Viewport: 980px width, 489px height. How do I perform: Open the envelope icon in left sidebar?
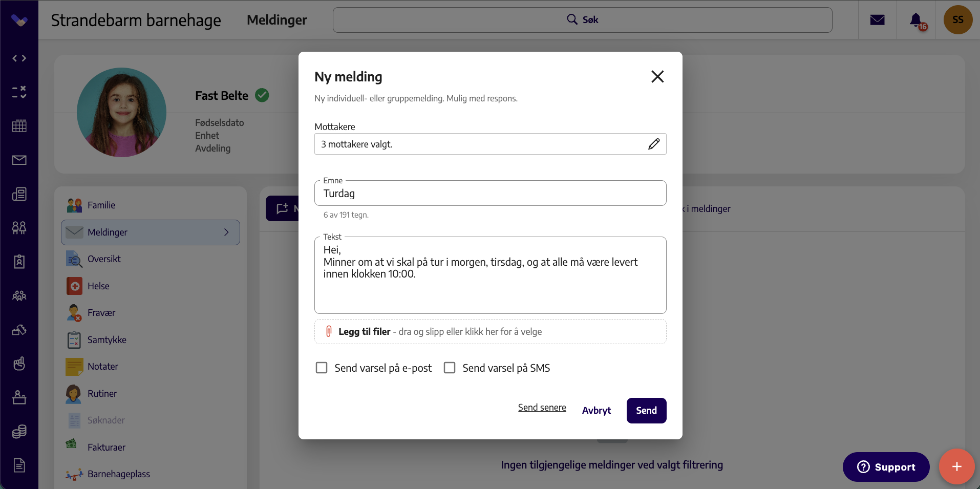coord(19,160)
